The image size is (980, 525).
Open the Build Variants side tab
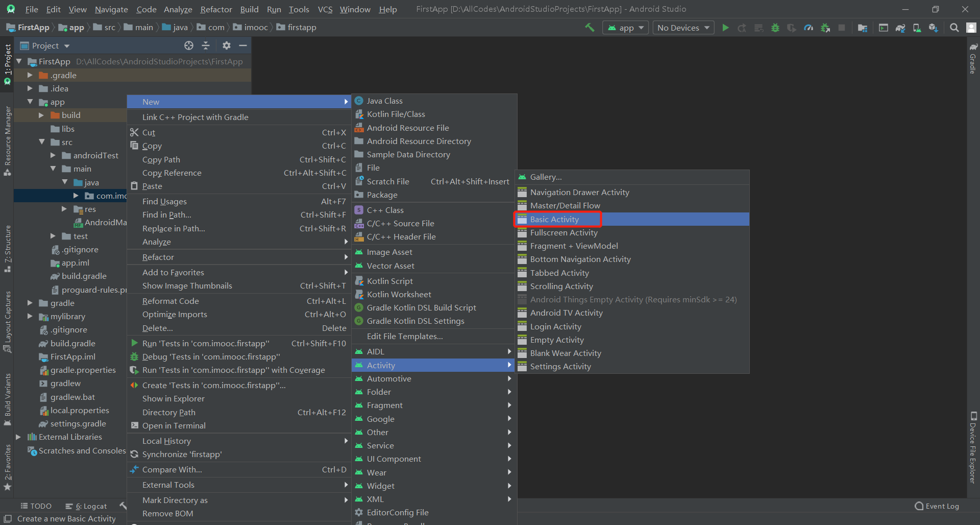(7, 400)
